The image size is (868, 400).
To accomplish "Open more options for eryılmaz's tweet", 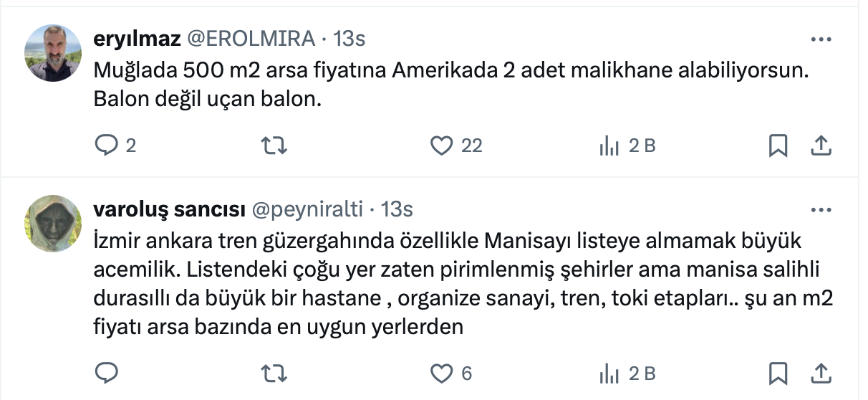I will (x=820, y=39).
